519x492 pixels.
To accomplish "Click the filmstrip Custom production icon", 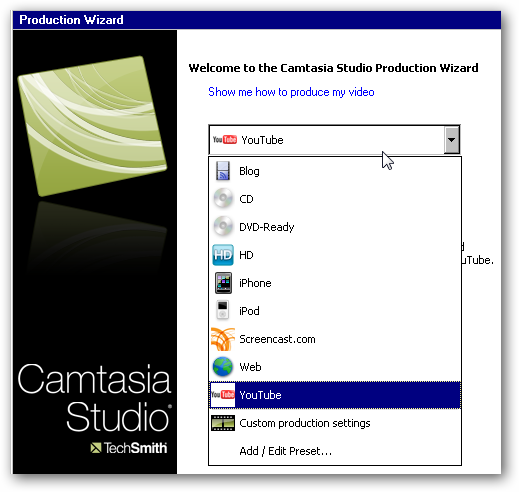I will pyautogui.click(x=223, y=423).
